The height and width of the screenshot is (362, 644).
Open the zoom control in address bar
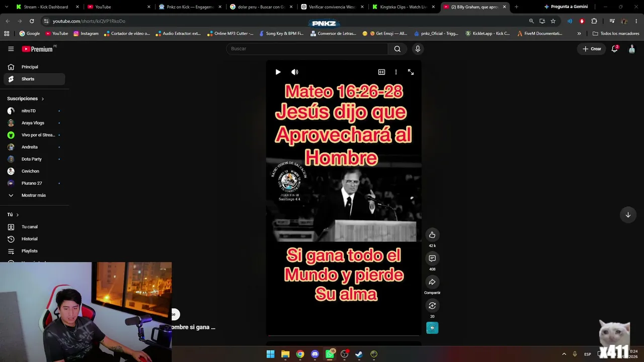coord(531,21)
